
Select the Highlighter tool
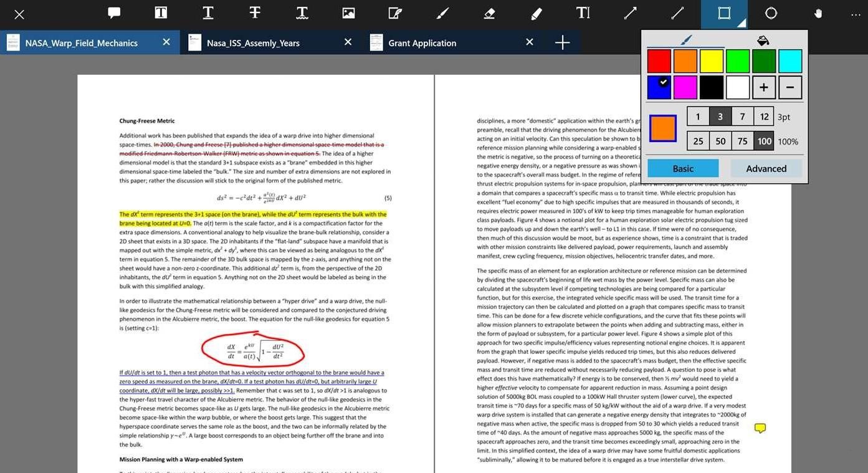point(536,12)
